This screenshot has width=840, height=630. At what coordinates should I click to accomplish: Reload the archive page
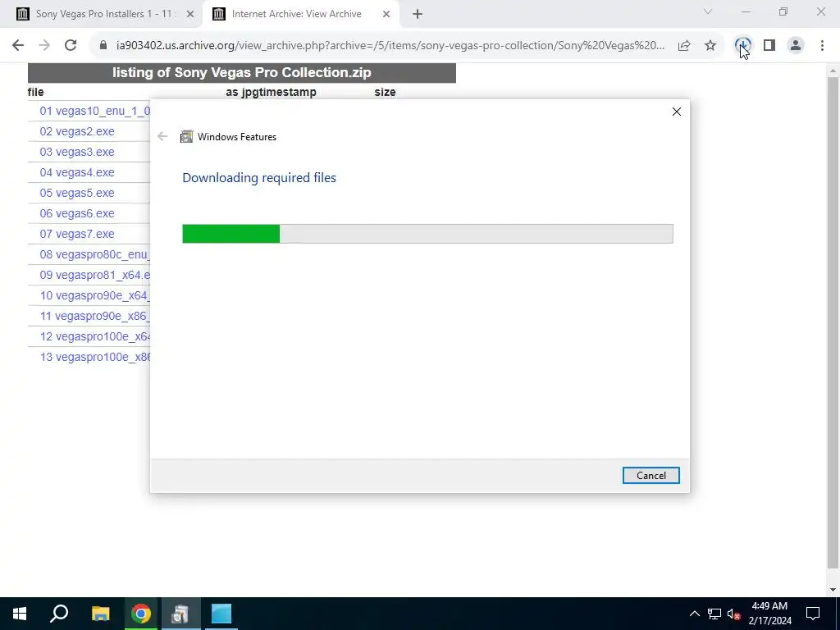[x=71, y=46]
